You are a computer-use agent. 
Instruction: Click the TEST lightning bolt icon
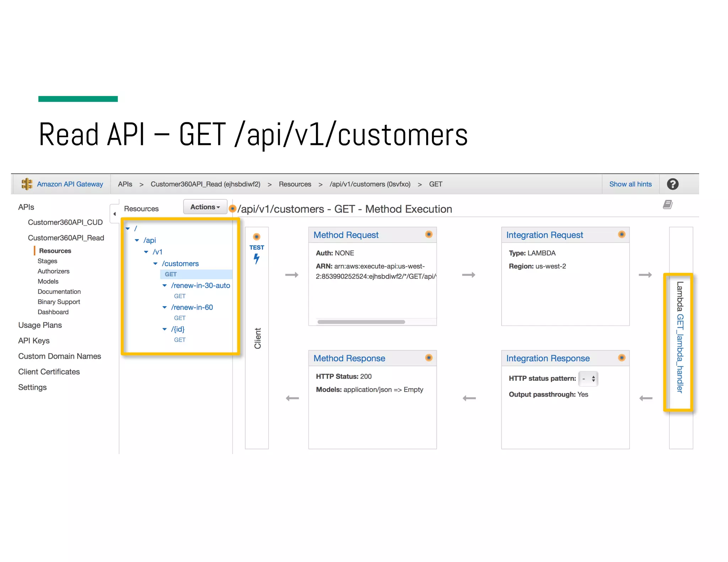[x=256, y=259]
